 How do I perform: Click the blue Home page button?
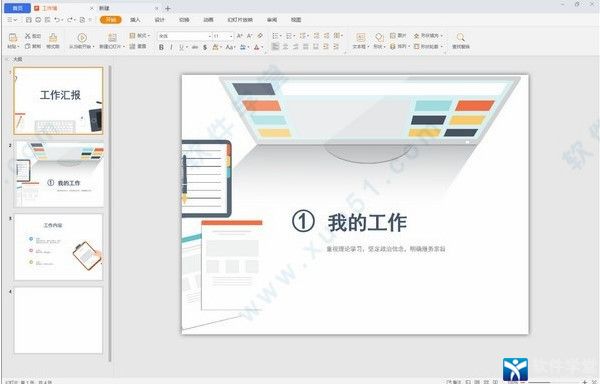(18, 8)
